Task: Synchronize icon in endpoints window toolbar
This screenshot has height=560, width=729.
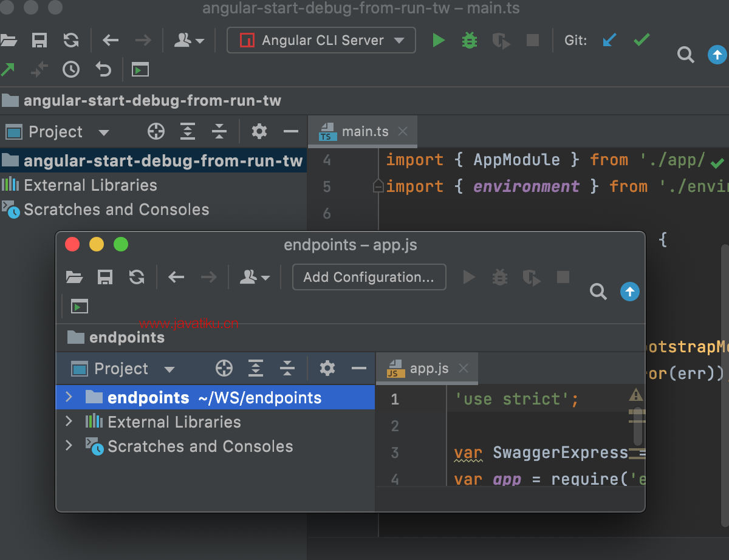Action: (x=137, y=278)
